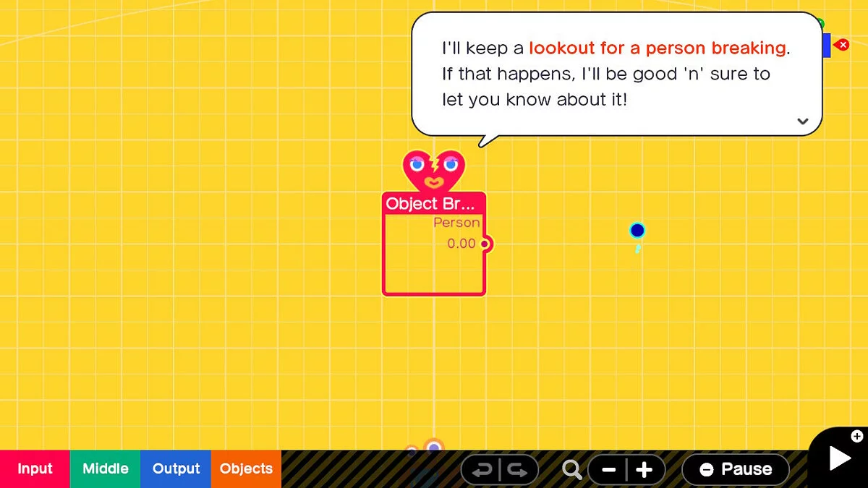Click the magnifying glass zoom icon
This screenshot has height=488, width=868.
(x=571, y=470)
